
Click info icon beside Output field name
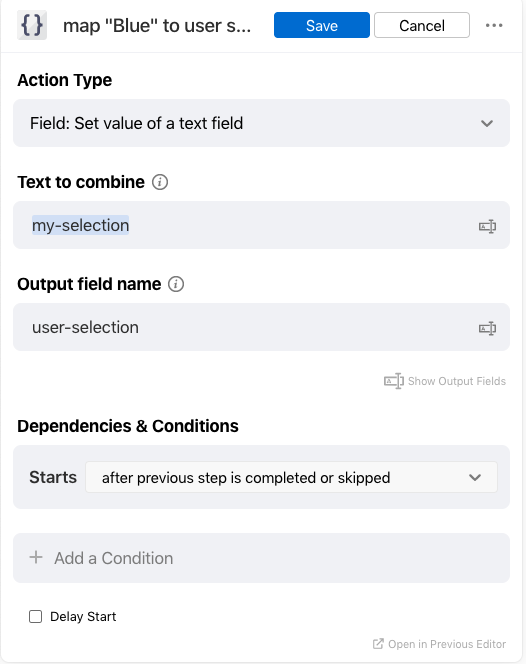coord(176,284)
